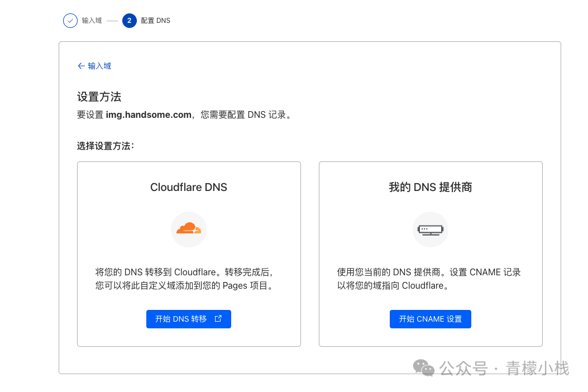Image resolution: width=588 pixels, height=392 pixels.
Task: Click the Cloudflare orange cloud logo
Action: 189,229
